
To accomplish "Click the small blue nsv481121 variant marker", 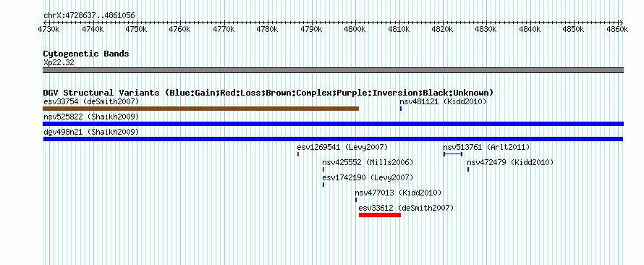I will pos(401,109).
